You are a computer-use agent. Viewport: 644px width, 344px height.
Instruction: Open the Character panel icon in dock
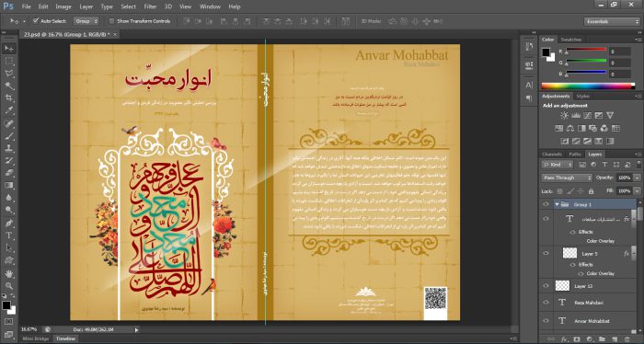pyautogui.click(x=529, y=85)
